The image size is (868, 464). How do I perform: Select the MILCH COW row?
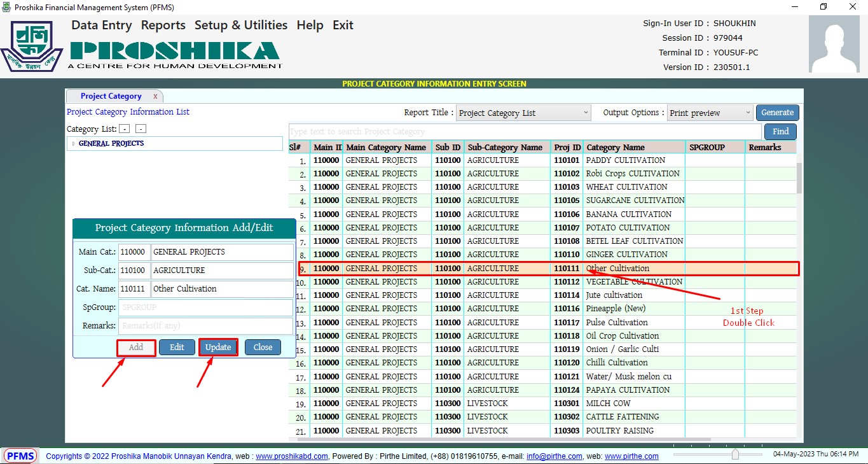click(543, 404)
